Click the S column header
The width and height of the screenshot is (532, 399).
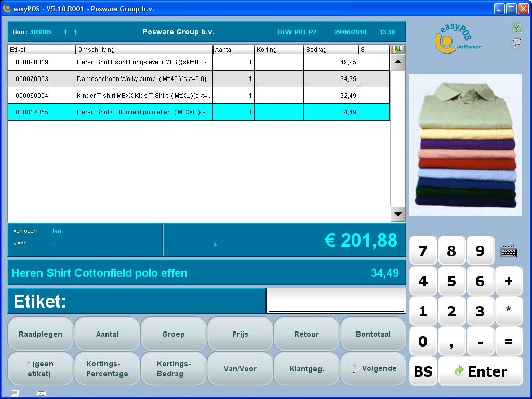[374, 49]
